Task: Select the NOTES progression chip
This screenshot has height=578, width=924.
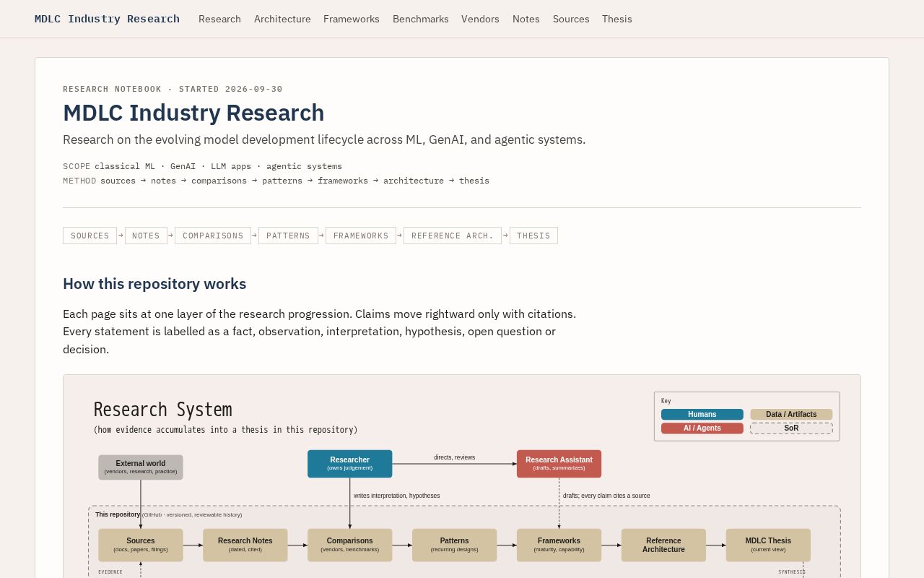Action: (146, 236)
